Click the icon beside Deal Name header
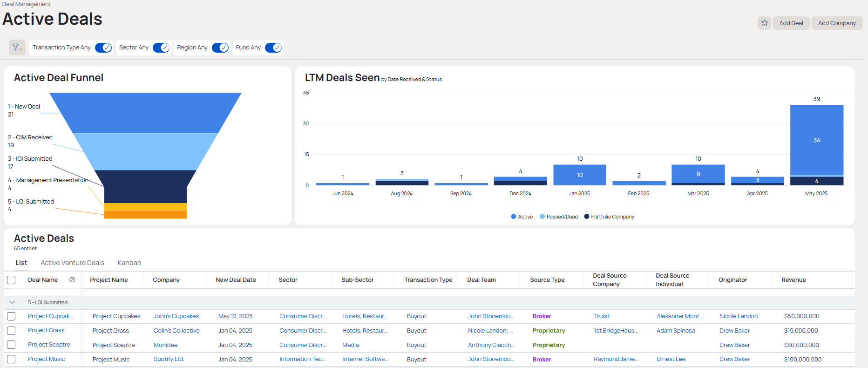The image size is (868, 368). (72, 279)
